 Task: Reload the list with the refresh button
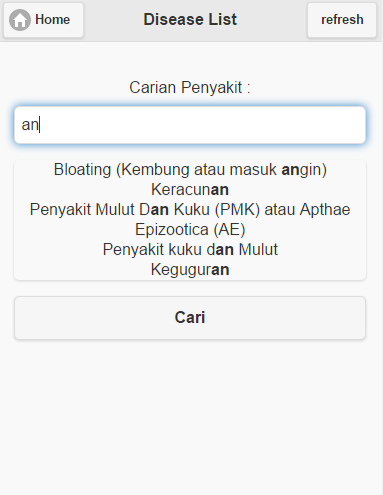click(x=342, y=20)
